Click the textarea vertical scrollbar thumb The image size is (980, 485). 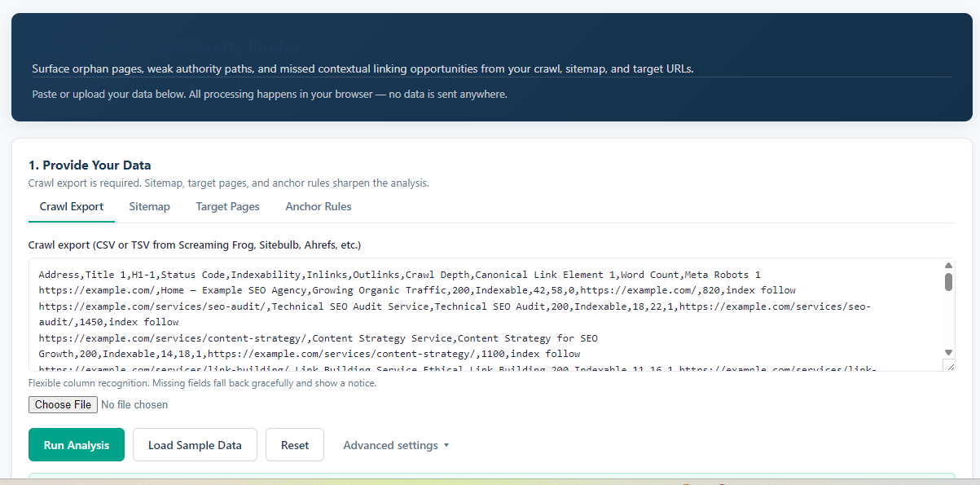pyautogui.click(x=948, y=282)
